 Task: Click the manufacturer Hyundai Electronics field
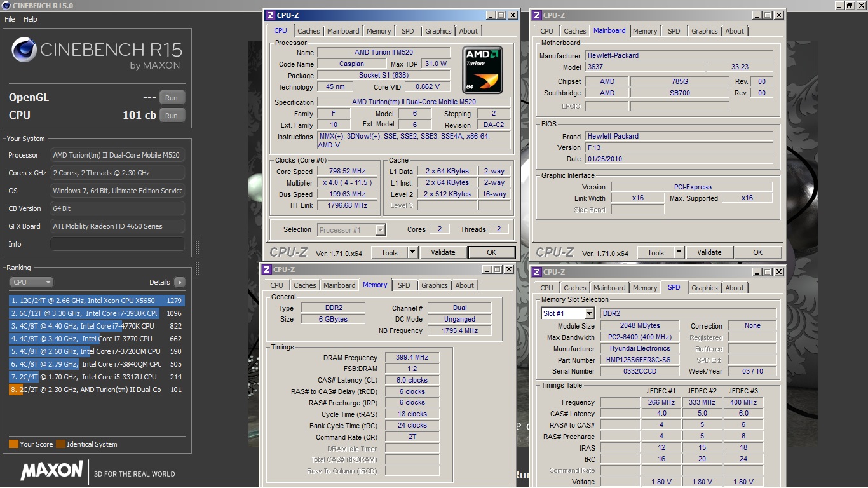point(640,348)
